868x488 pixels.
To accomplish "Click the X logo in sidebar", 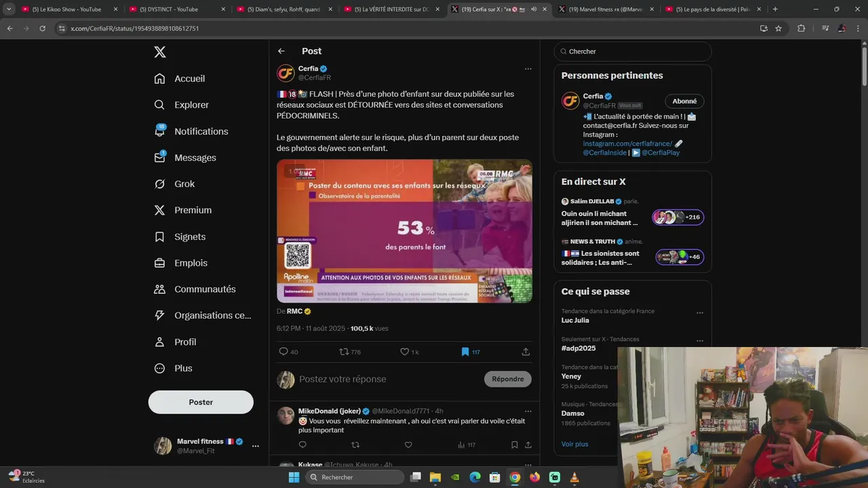I will (159, 52).
